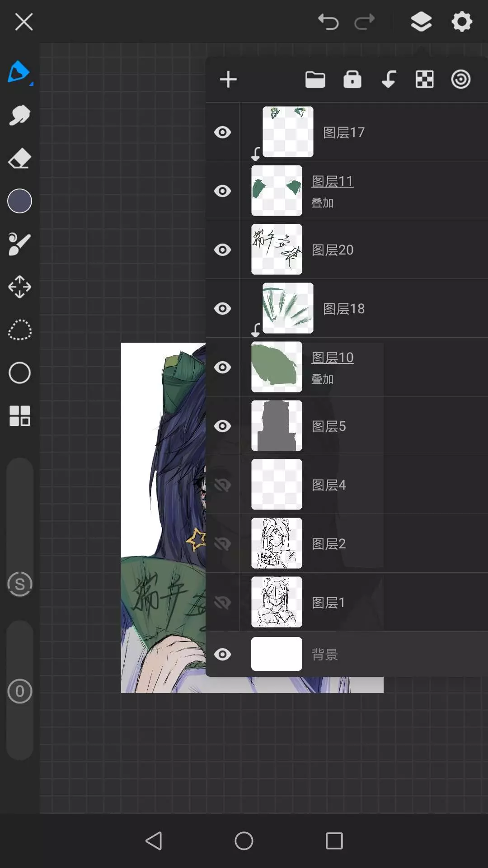Tap Android back navigation button
Viewport: 488px width, 868px height.
[x=154, y=841]
